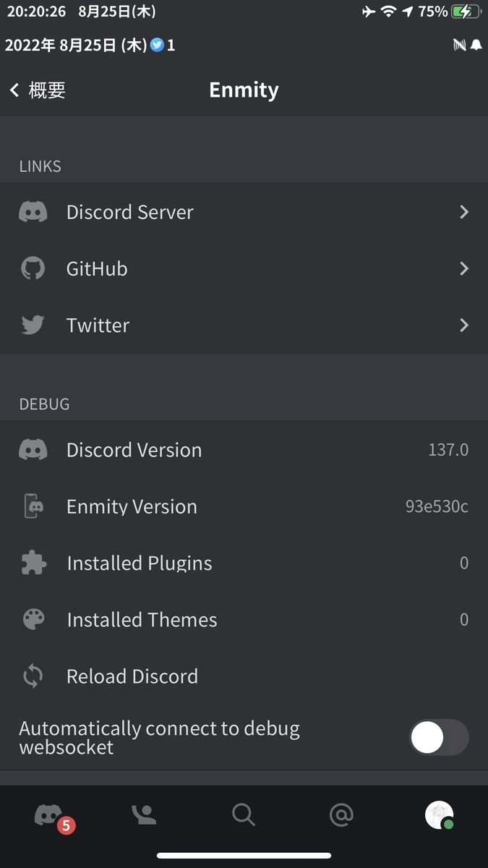This screenshot has height=868, width=488.
Task: Open the search icon in the bottom bar
Action: point(243,814)
